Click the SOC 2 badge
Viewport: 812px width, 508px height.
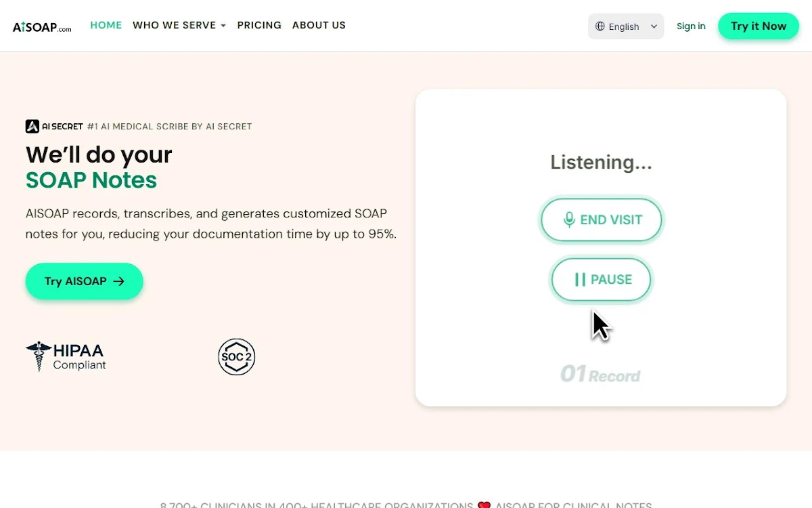pyautogui.click(x=237, y=357)
